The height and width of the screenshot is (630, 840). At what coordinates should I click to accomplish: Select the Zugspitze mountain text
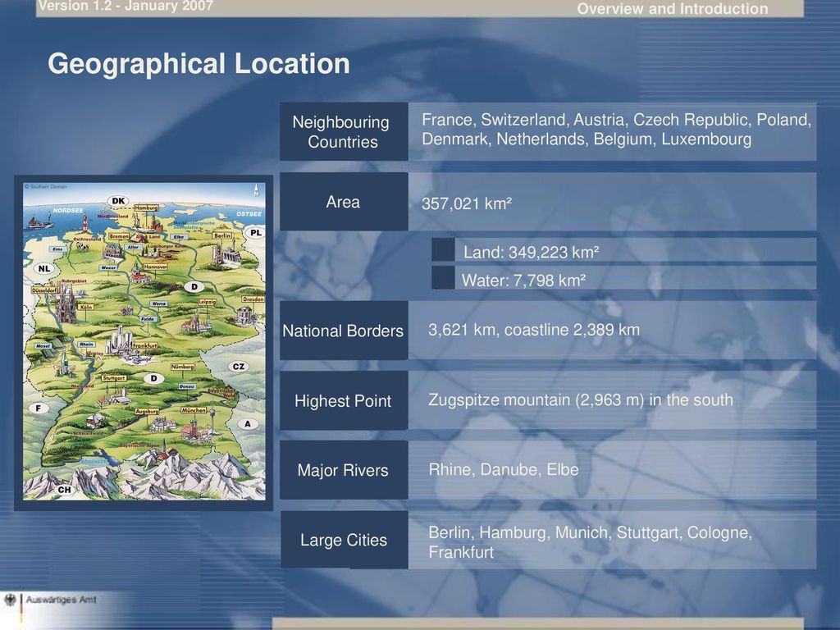click(580, 399)
